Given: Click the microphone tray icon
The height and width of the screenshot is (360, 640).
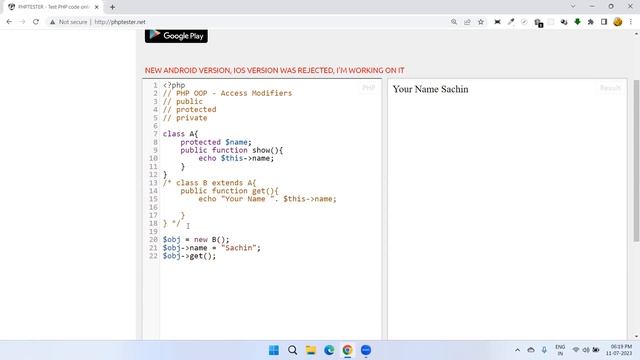Looking at the screenshot, I should point(544,350).
